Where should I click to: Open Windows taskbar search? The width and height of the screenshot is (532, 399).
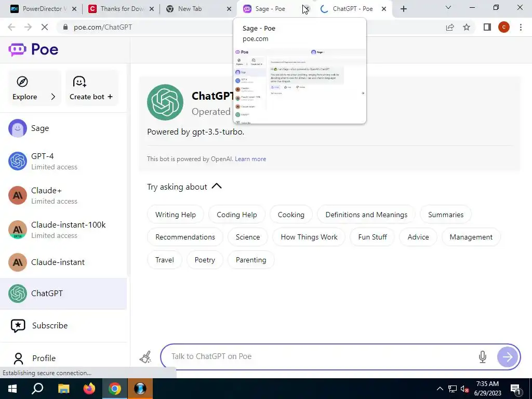pyautogui.click(x=37, y=389)
